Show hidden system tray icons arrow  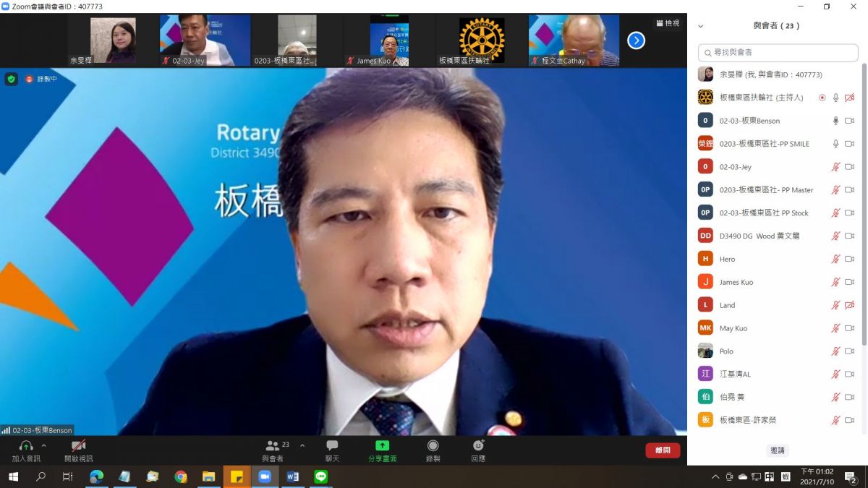(715, 476)
